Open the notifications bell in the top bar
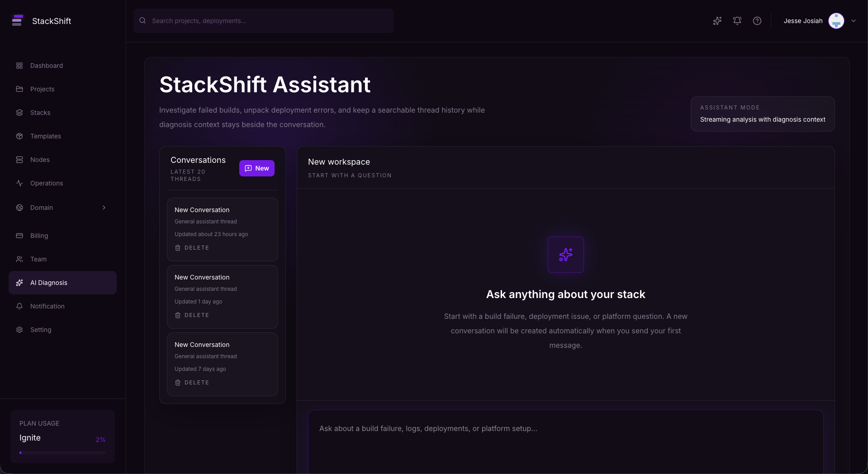 737,21
